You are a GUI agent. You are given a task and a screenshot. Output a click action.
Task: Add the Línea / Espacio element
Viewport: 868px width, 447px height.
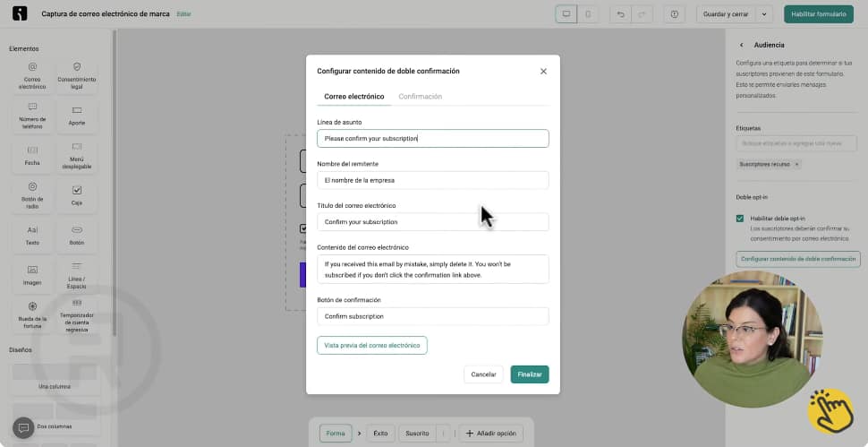[x=76, y=275]
